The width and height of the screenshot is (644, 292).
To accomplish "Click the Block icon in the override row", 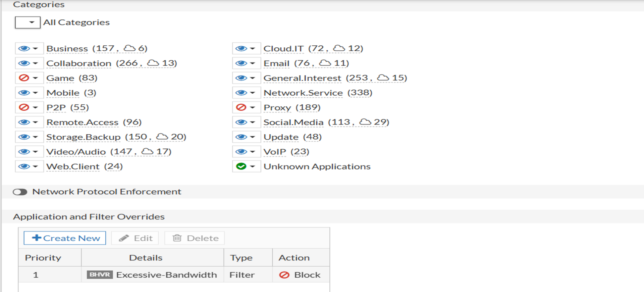I will coord(284,275).
